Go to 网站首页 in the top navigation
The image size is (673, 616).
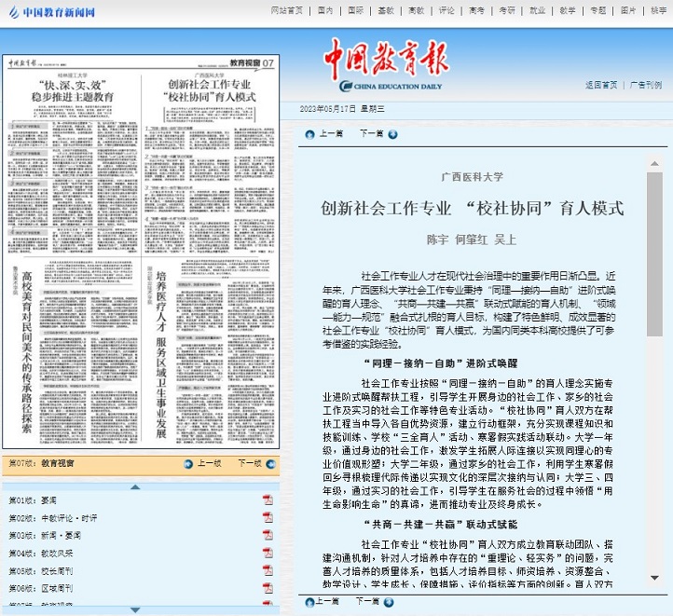286,10
